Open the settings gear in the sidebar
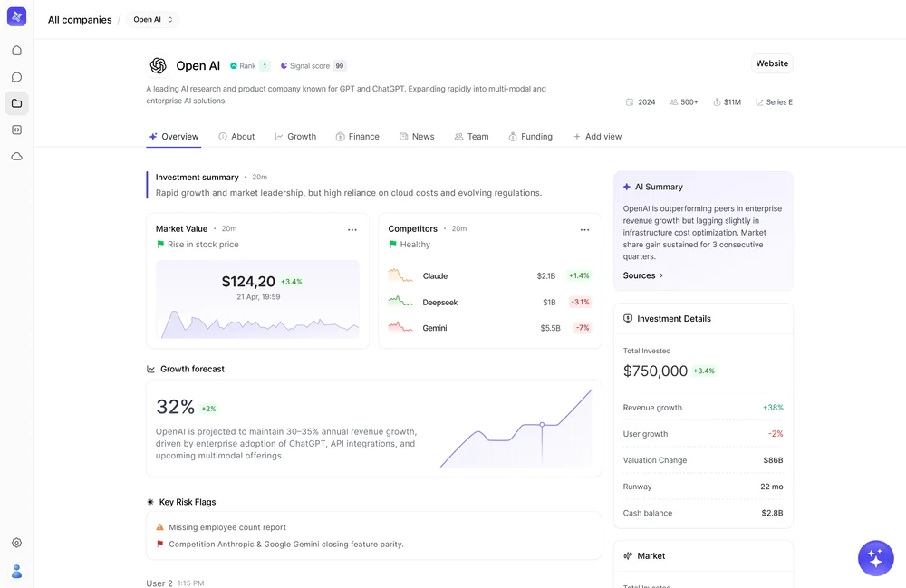The height and width of the screenshot is (588, 906). [x=16, y=543]
